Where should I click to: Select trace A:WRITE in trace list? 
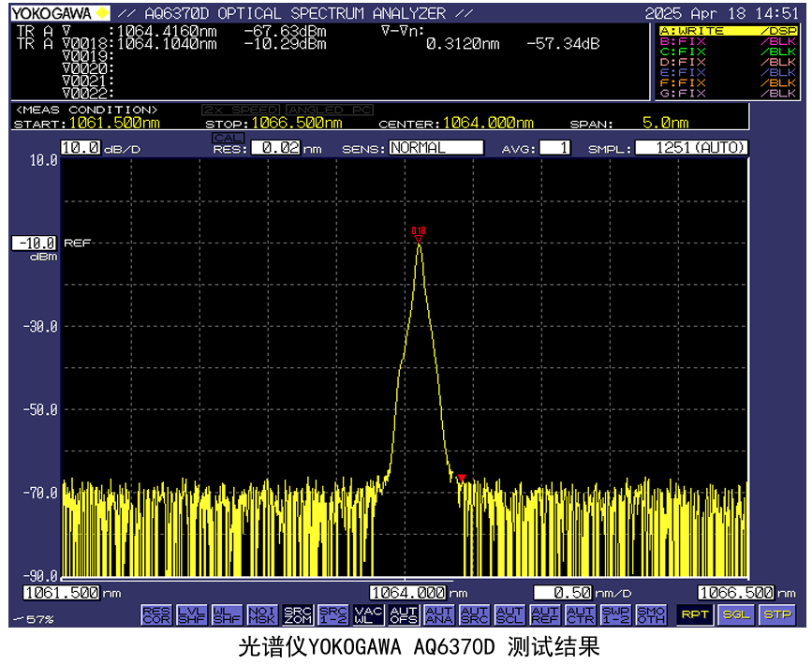727,31
